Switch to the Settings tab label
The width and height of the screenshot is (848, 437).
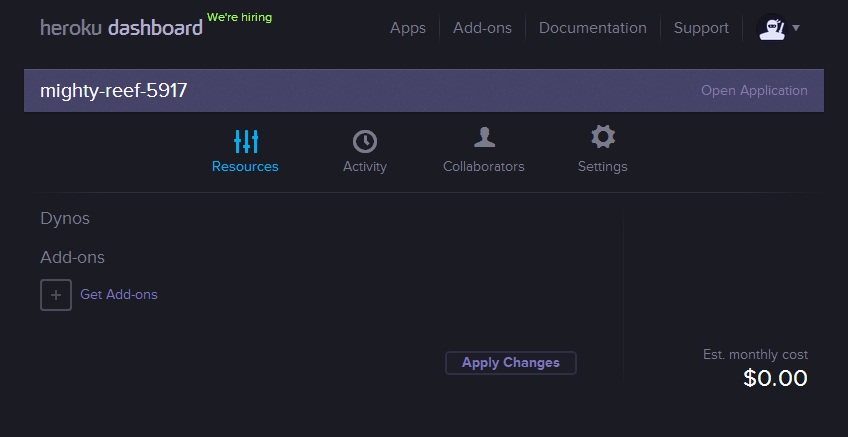tap(602, 167)
